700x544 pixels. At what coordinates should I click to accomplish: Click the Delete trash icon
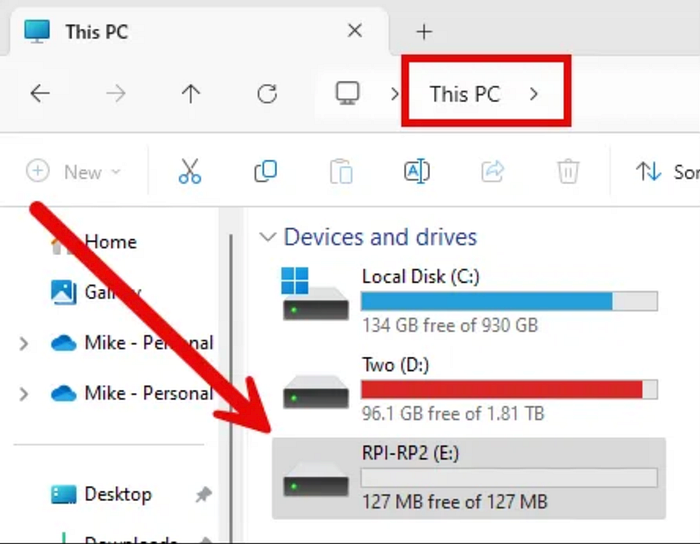[x=568, y=172]
